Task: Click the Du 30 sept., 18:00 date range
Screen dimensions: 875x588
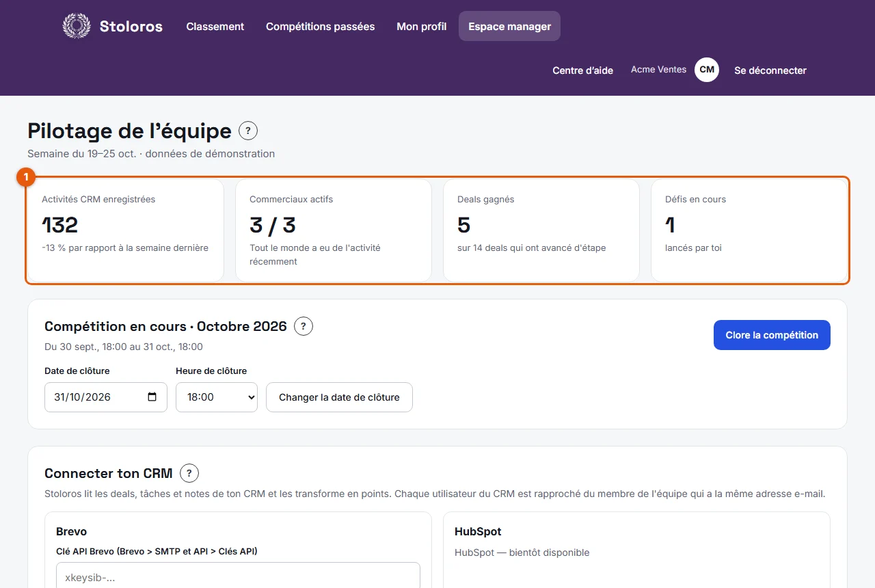Action: pos(124,347)
